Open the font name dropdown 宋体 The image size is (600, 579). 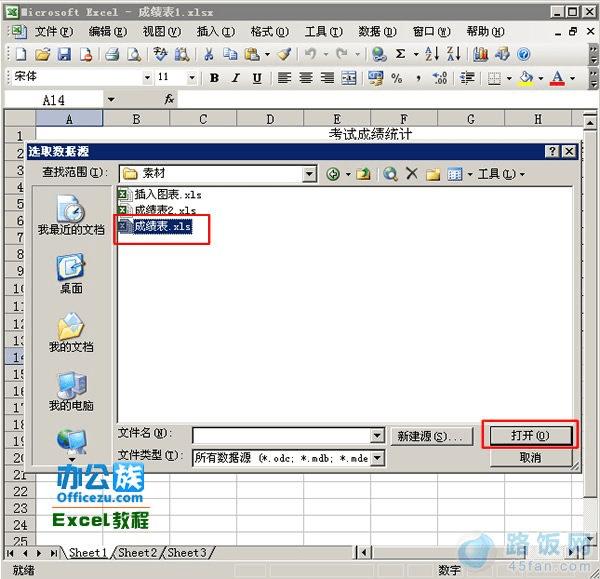(x=147, y=78)
